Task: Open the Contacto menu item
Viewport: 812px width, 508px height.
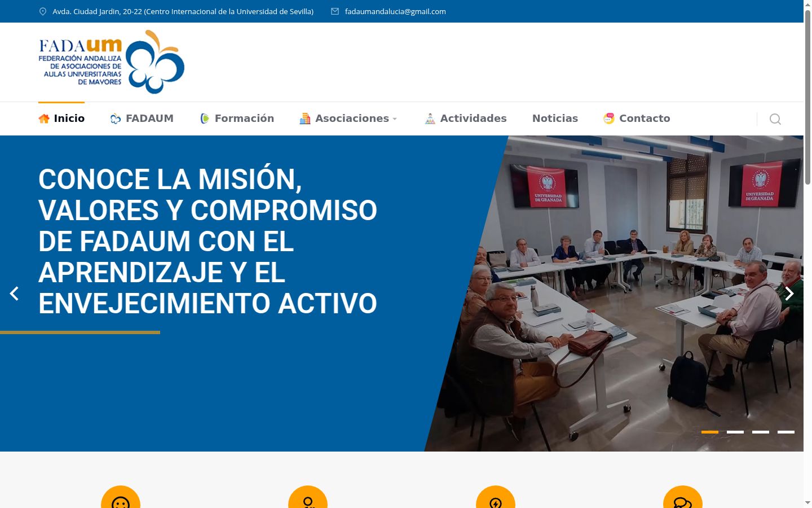Action: 637,119
